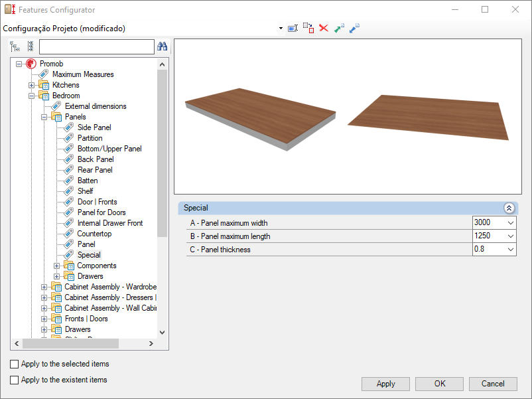
Task: Click the Special tag icon
Action: point(69,255)
